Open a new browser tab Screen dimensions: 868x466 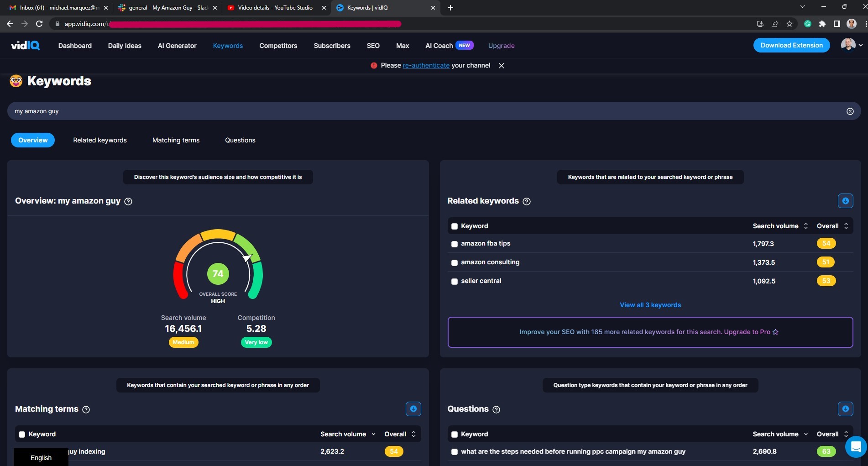[450, 8]
